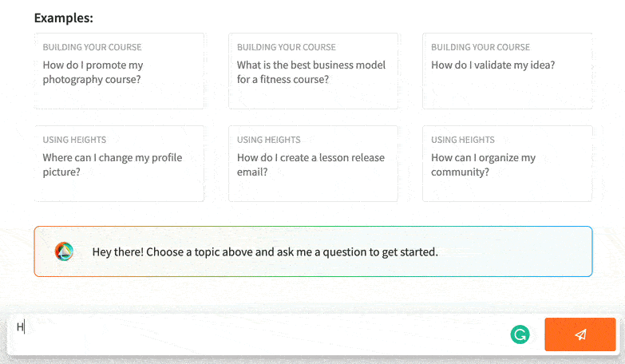Click 'BUILDING YOUR COURSE' label on photography card

(92, 47)
